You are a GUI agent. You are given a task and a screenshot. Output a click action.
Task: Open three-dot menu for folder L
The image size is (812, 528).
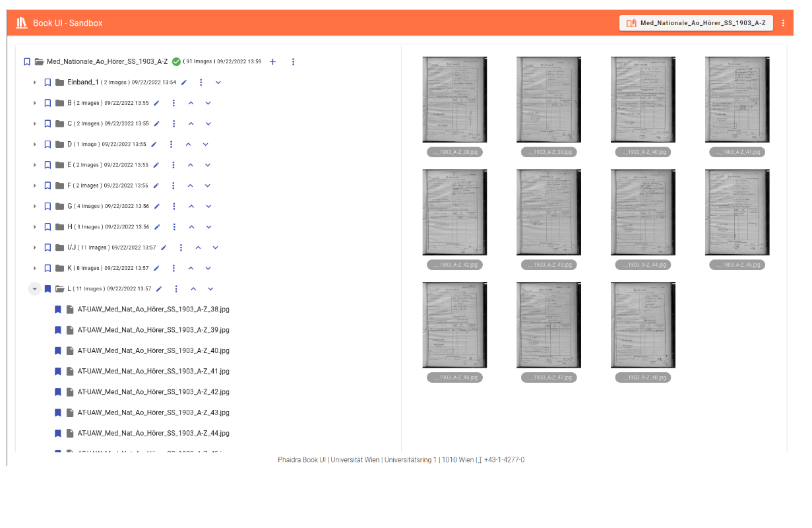[x=176, y=289]
